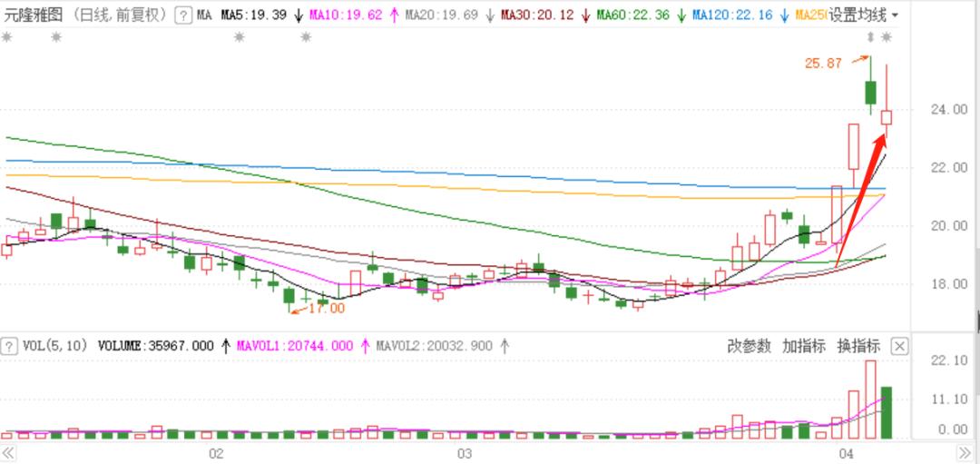Select the last green volume bar
This screenshot has width=980, height=464.
[x=887, y=413]
